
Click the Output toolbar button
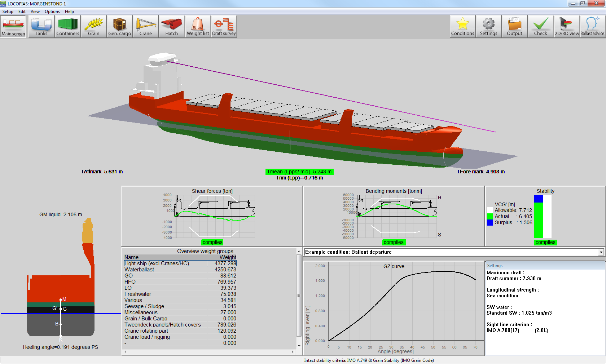point(514,27)
